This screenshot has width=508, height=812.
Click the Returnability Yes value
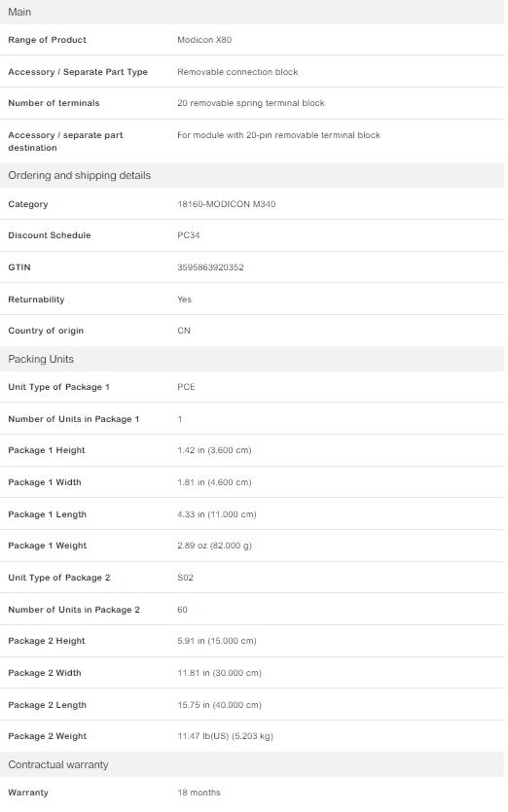tap(184, 300)
